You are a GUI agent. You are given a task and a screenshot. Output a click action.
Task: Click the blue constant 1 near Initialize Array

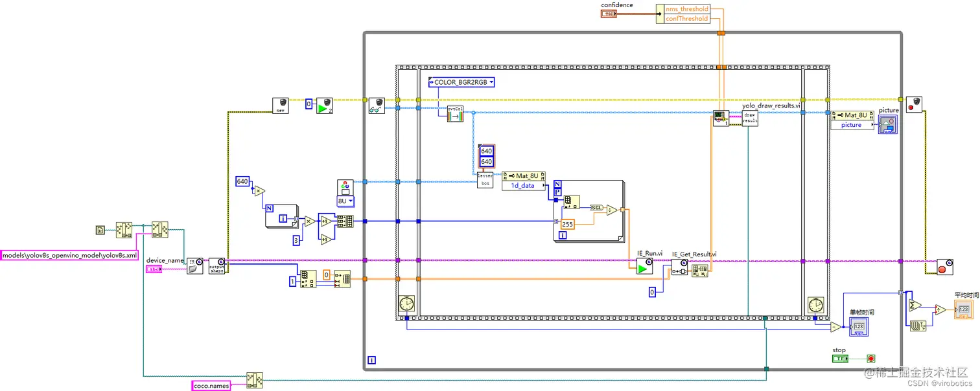[292, 282]
